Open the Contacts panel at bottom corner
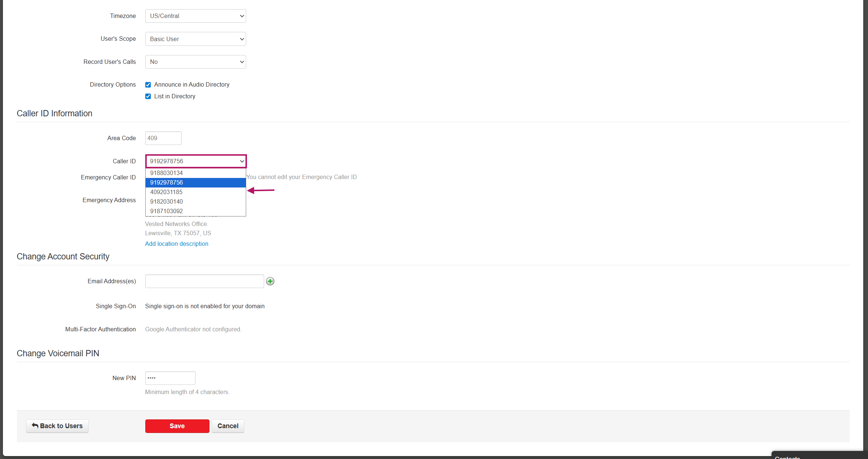868x459 pixels. click(x=787, y=457)
